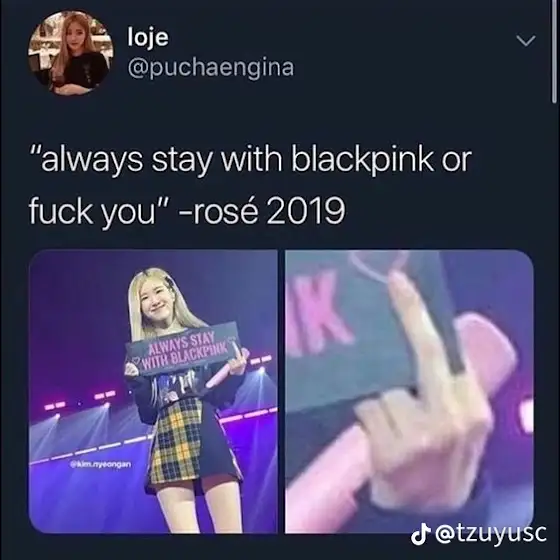Click the display name loje
This screenshot has width=560, height=560.
click(148, 37)
